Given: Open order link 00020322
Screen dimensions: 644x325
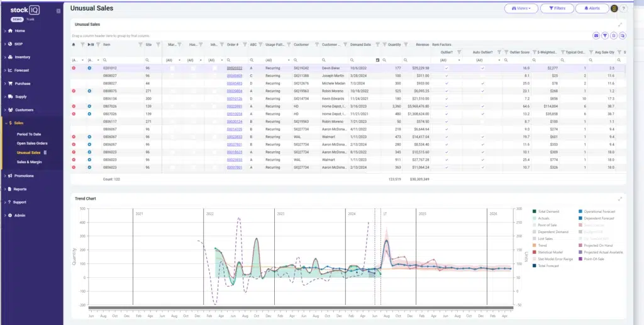Looking at the screenshot, I should (x=235, y=68).
